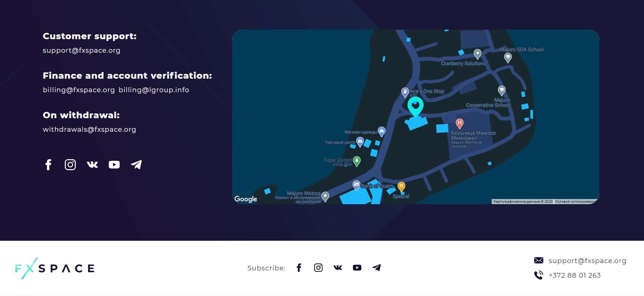Select the Majuro SDA School marker
This screenshot has height=296, width=644.
tap(508, 57)
